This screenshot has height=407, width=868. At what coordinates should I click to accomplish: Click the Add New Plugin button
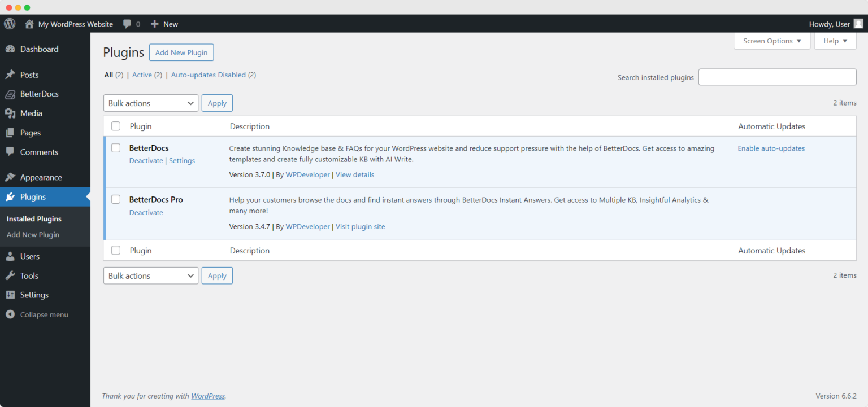point(181,52)
